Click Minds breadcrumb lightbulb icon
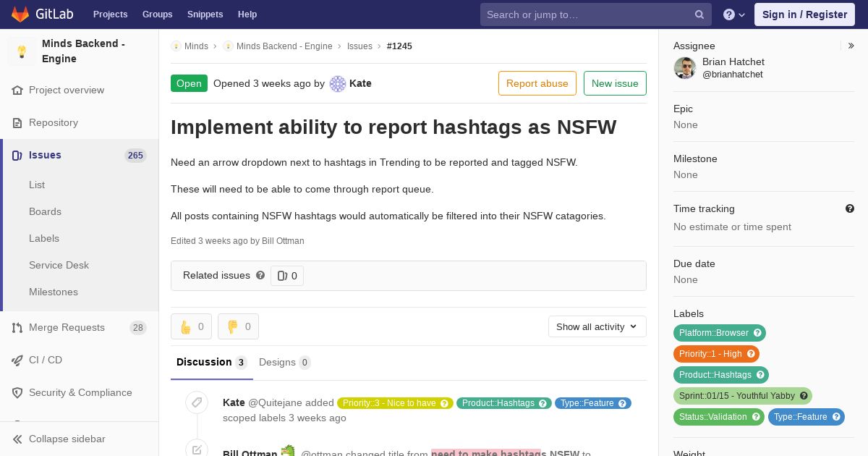 (x=176, y=46)
